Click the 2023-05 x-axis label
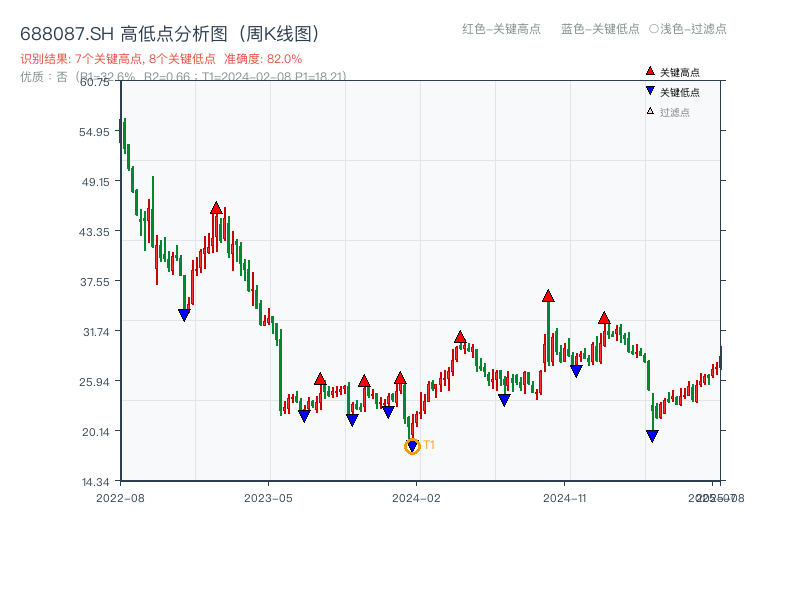 (268, 498)
